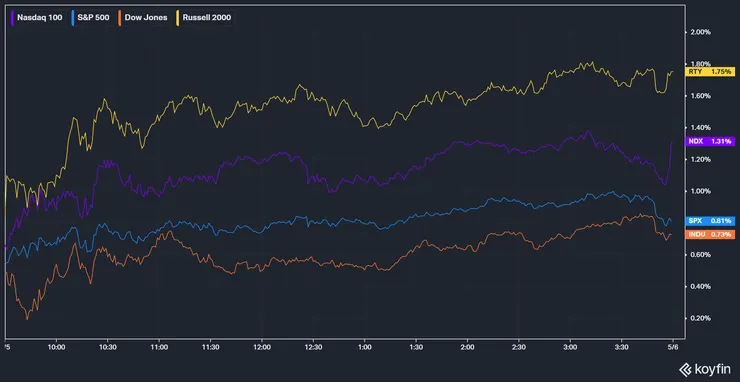
Task: Click the orange Dow Jones color marker
Action: (120, 18)
